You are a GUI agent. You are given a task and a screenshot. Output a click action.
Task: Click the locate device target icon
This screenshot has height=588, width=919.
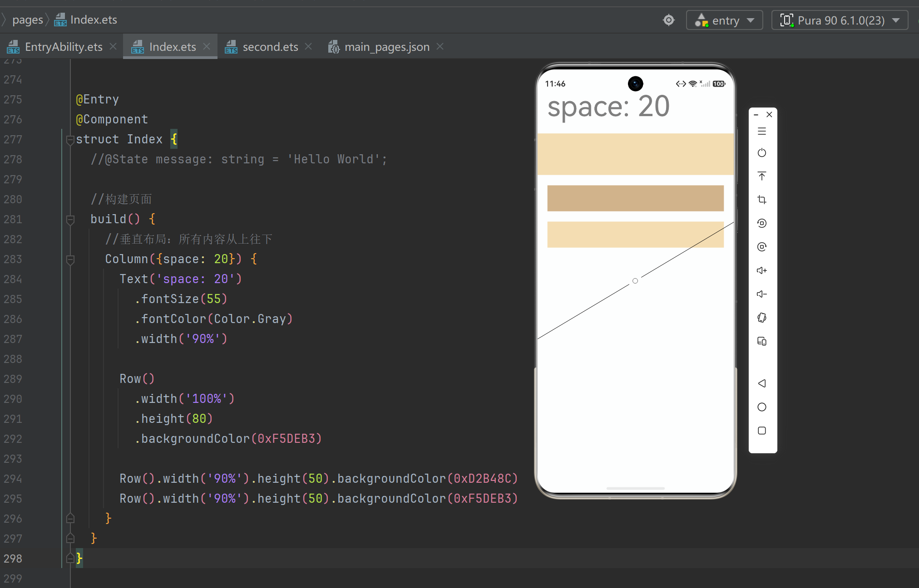click(x=669, y=20)
